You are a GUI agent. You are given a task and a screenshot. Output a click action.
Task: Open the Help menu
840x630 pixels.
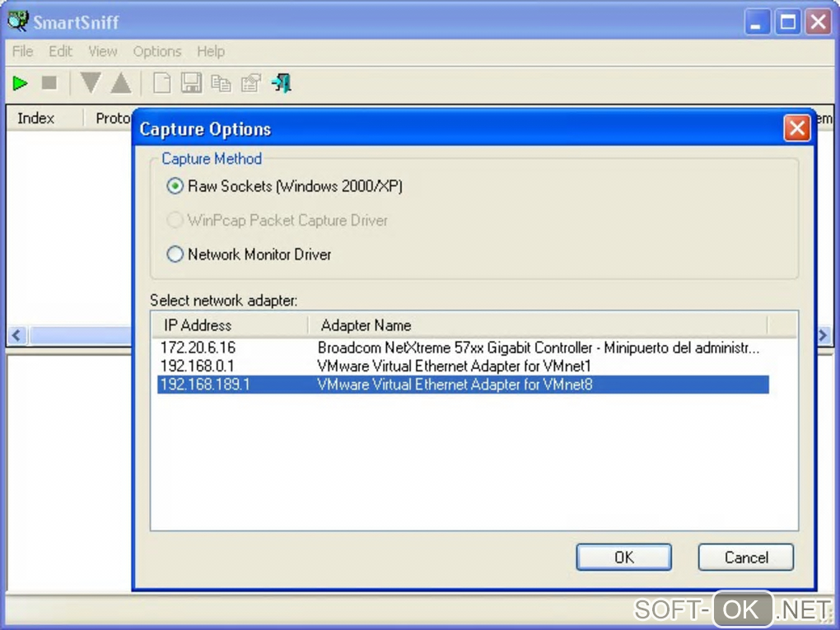click(211, 51)
